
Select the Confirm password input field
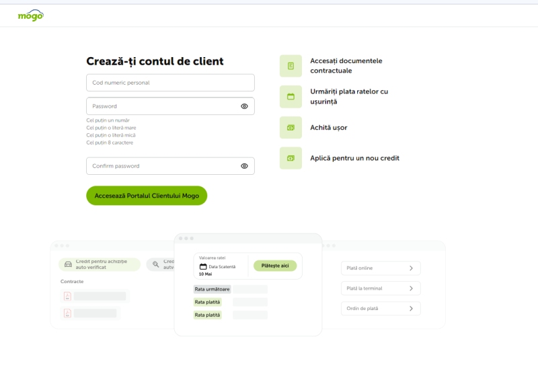[161, 166]
